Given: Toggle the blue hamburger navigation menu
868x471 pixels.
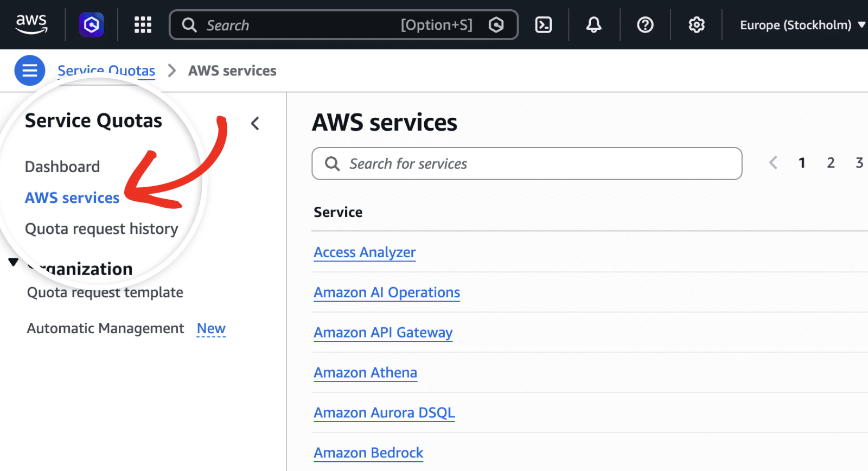Looking at the screenshot, I should pos(29,71).
